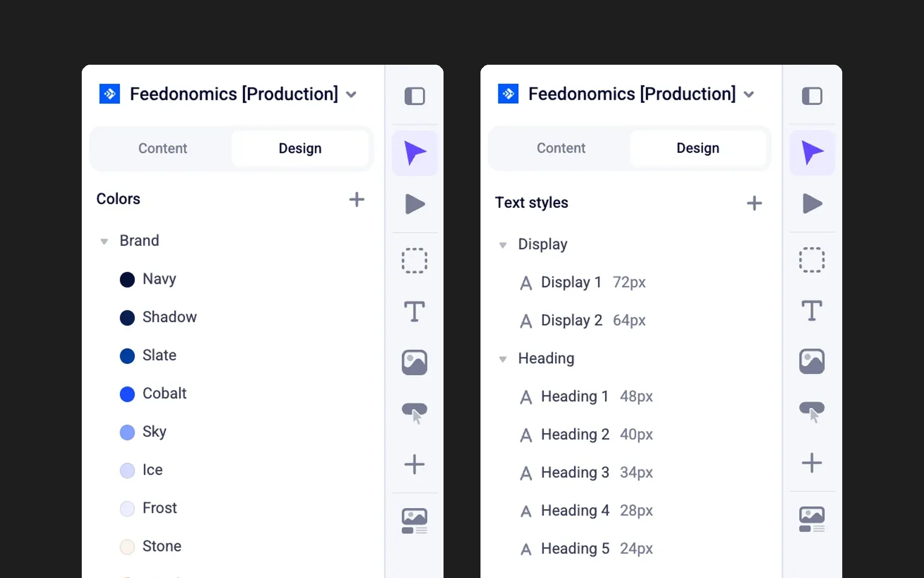
Task: Click the Navy color swatch
Action: pos(127,280)
